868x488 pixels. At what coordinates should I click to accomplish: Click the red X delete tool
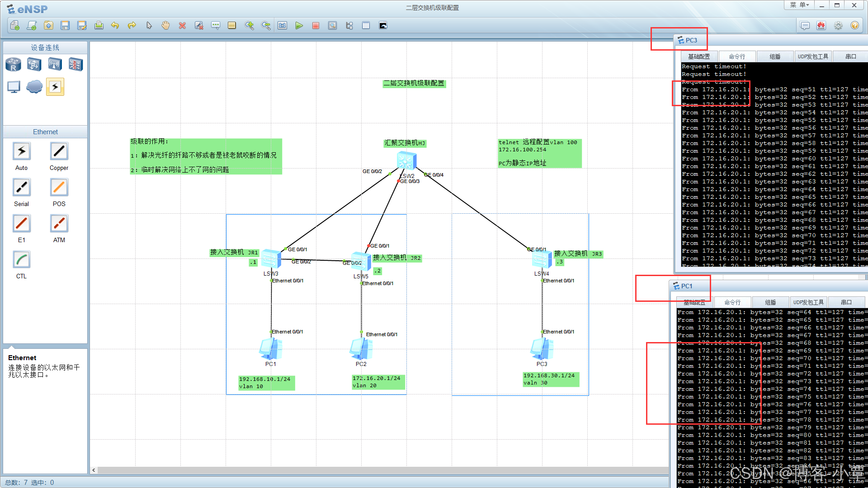(x=182, y=26)
